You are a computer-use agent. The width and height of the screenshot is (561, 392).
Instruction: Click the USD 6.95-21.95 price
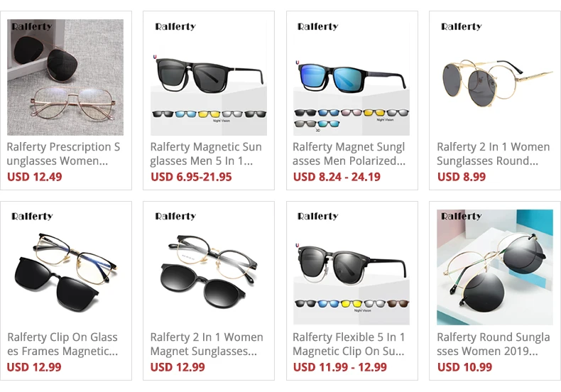tap(191, 177)
